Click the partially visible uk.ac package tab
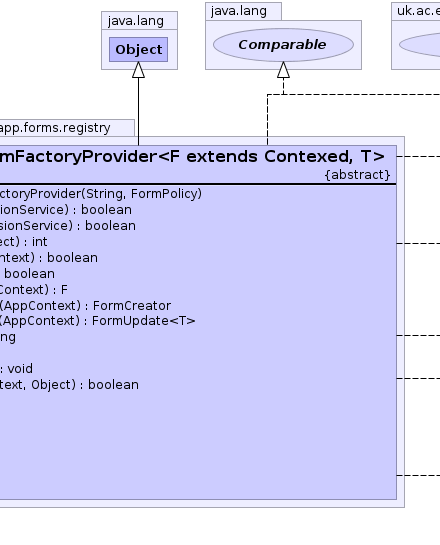The image size is (440, 545). 416,11
